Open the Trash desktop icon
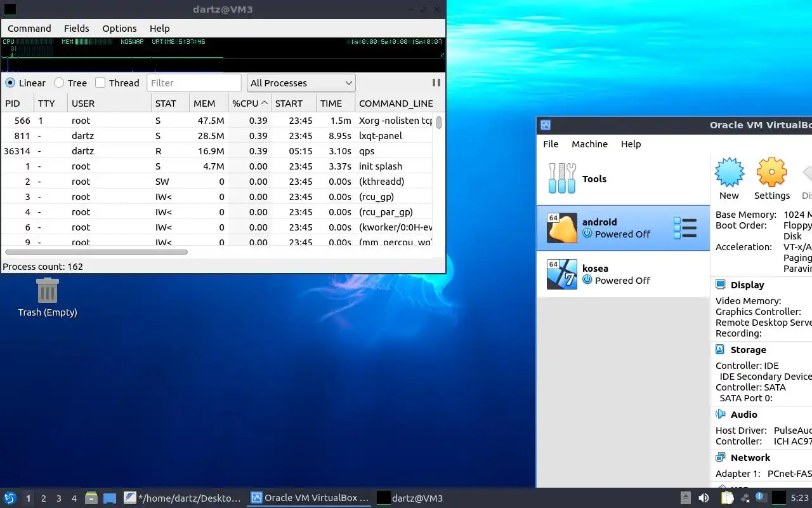This screenshot has height=508, width=812. (48, 290)
